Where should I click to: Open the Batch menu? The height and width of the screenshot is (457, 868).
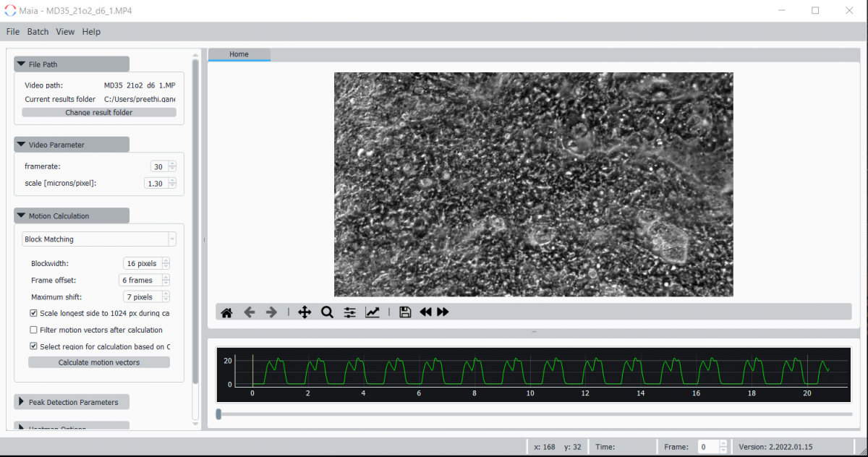(x=38, y=32)
